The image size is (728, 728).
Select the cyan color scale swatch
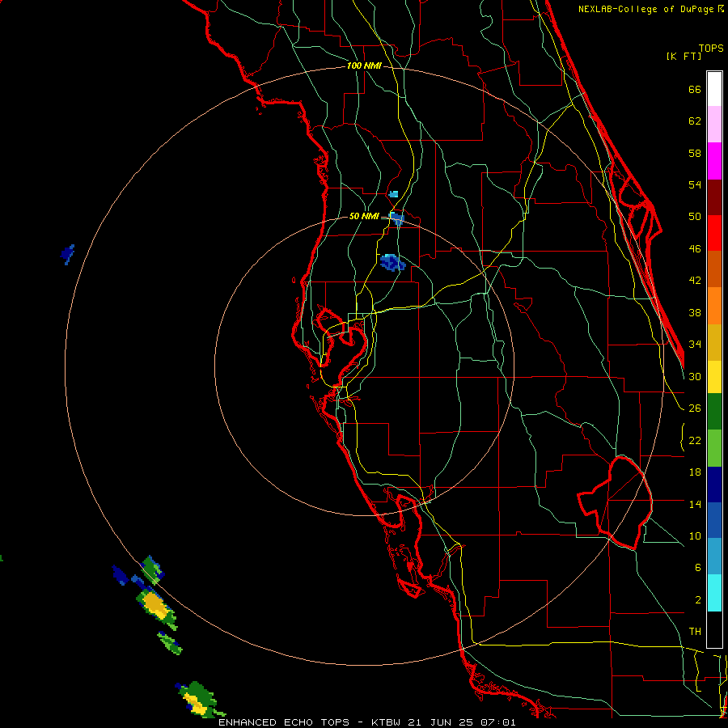pyautogui.click(x=714, y=594)
